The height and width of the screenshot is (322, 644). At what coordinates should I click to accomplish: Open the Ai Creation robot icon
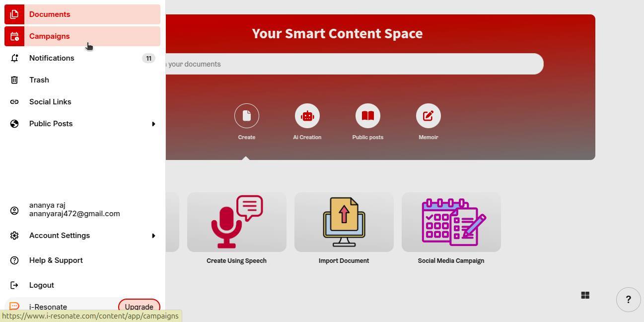307,116
